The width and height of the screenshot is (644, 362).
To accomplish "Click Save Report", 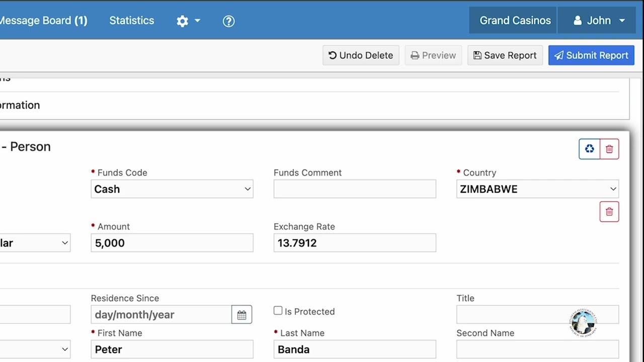I will [505, 55].
